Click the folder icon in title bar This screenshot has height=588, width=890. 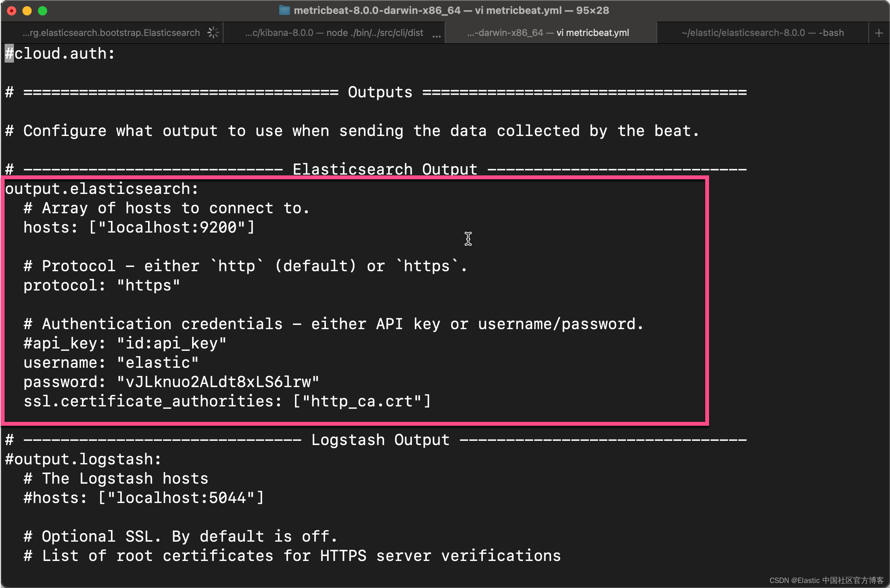coord(284,10)
